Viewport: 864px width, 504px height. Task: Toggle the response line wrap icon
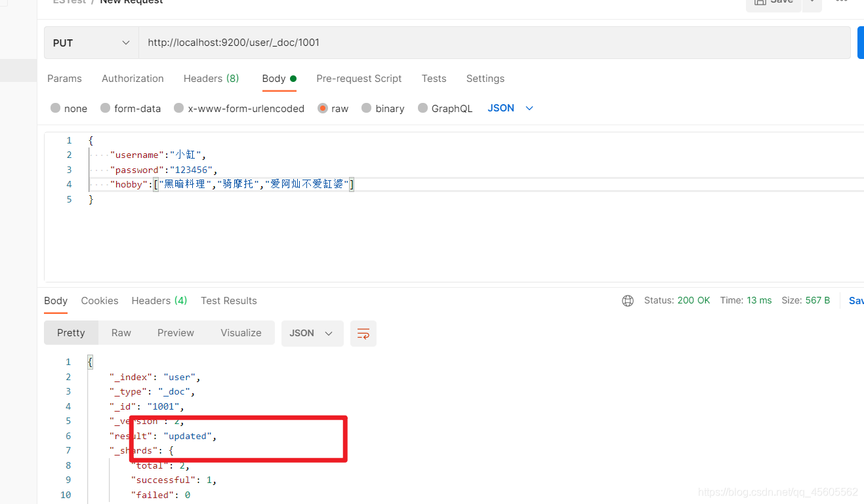point(363,334)
